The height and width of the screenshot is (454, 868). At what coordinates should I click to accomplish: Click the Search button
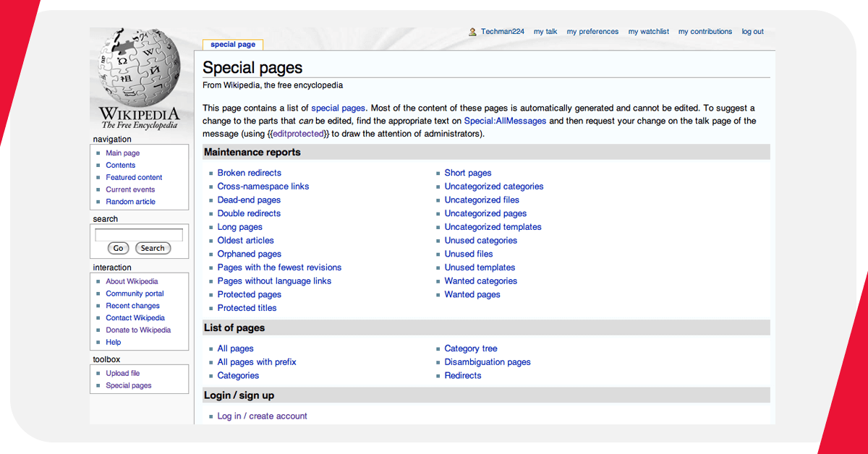153,248
